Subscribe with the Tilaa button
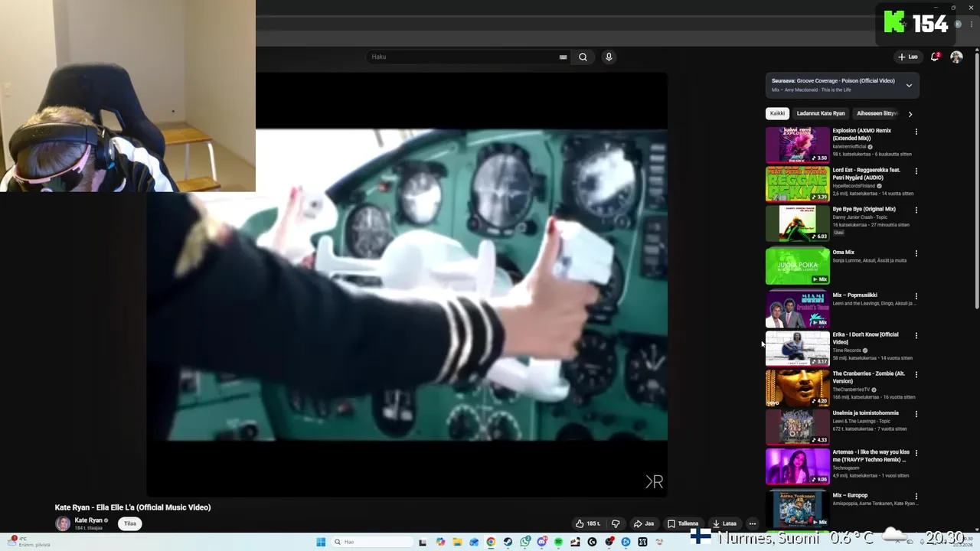Screen dimensions: 980x551 pos(130,523)
